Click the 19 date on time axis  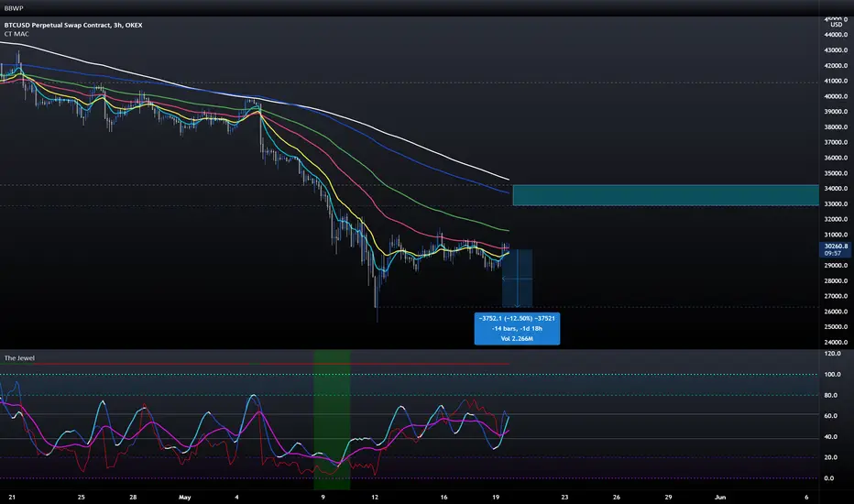point(496,497)
